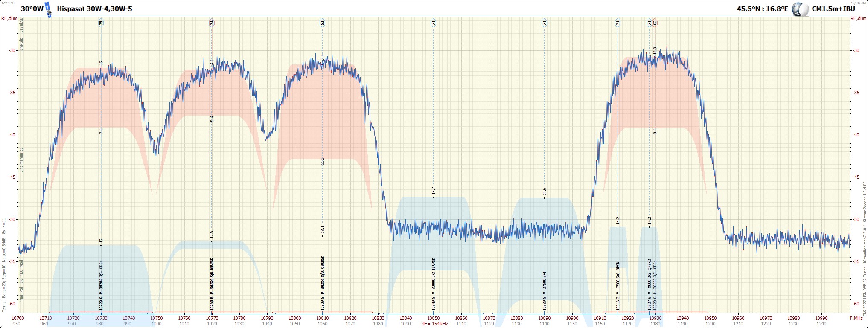The height and width of the screenshot is (328, 868).
Task: Click the Hispasat 30W-4,30W-5 title
Action: pyautogui.click(x=95, y=9)
